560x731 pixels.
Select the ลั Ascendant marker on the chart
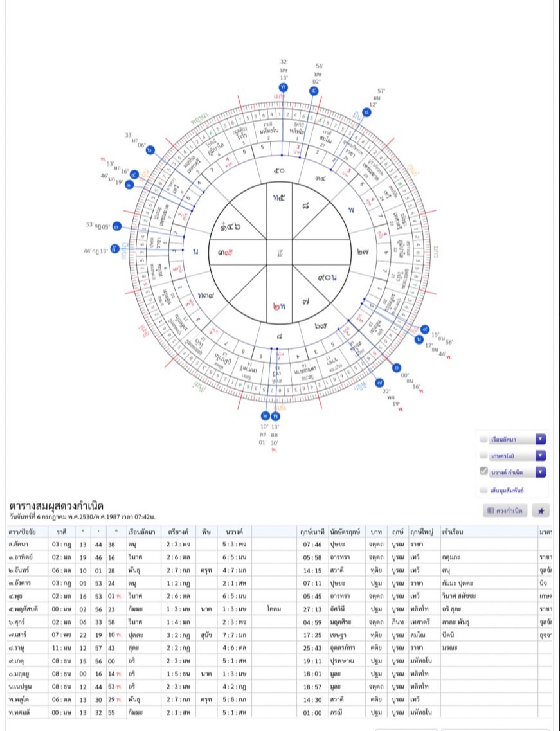(x=114, y=248)
